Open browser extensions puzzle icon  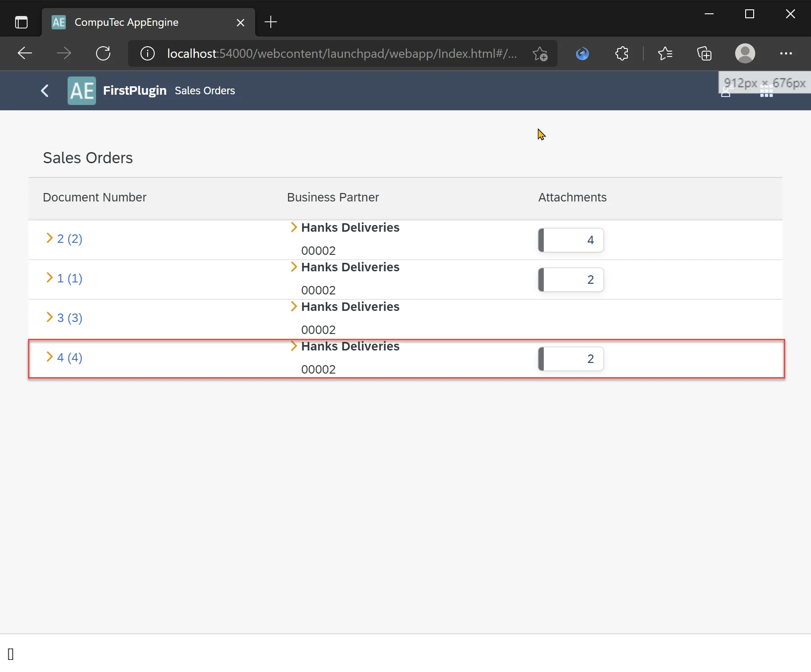coord(622,53)
